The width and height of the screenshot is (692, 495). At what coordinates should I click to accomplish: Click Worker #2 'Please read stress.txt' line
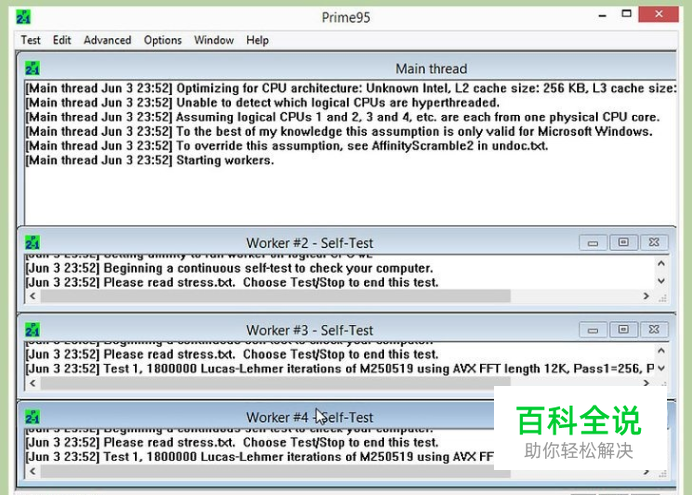point(232,282)
